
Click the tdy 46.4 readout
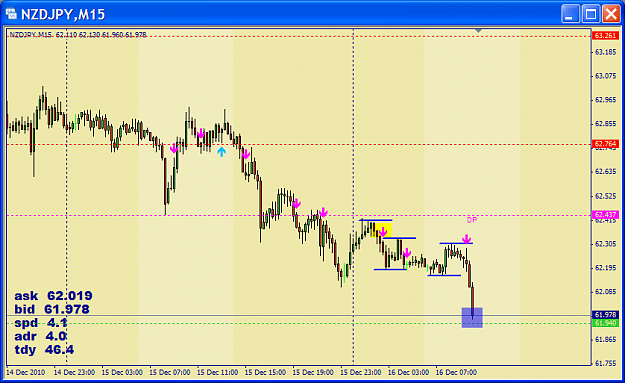(44, 350)
